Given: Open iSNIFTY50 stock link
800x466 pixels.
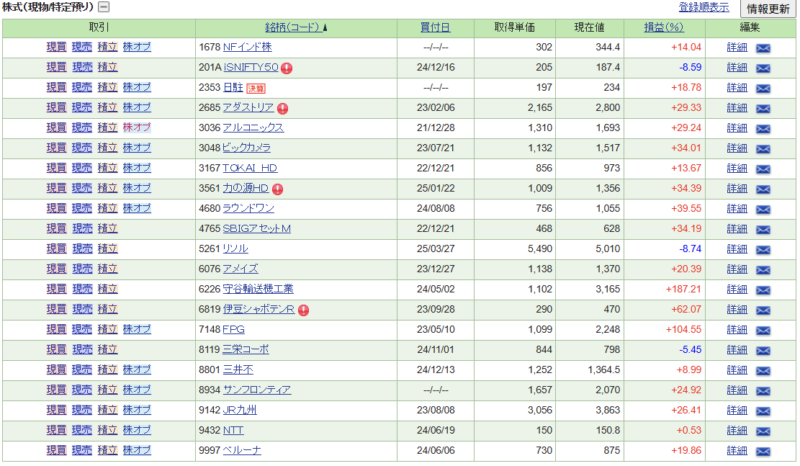Looking at the screenshot, I should tap(251, 67).
